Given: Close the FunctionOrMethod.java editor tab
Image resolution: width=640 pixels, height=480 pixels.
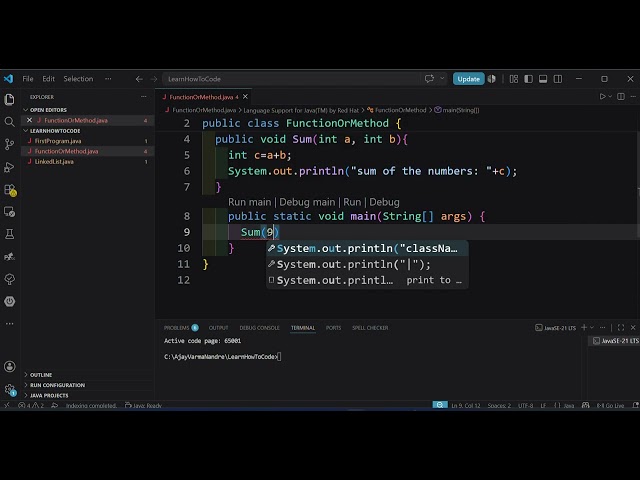Looking at the screenshot, I should [245, 97].
